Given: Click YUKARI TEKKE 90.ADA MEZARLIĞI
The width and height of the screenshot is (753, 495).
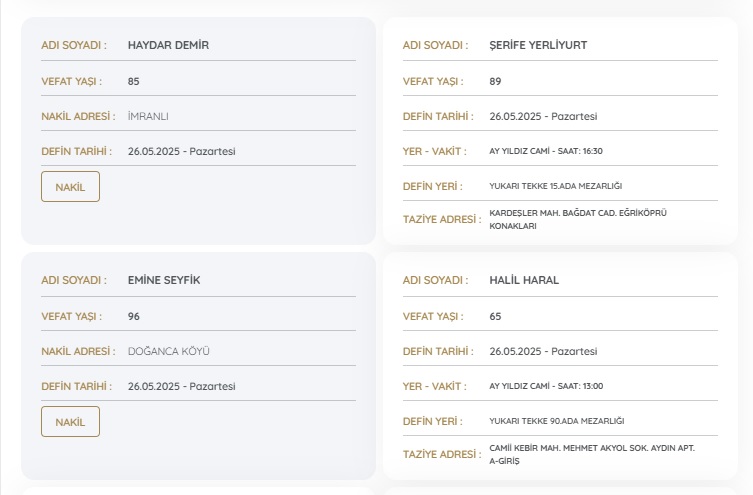Looking at the screenshot, I should (x=557, y=421).
